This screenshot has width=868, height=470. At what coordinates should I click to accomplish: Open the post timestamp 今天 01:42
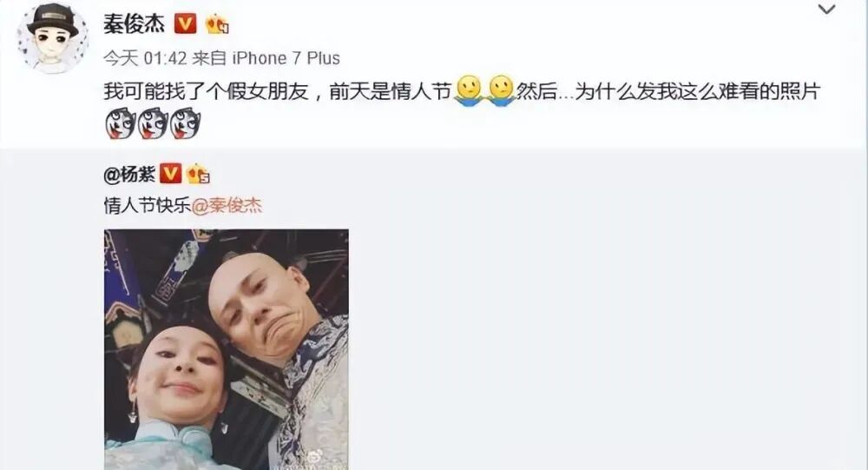145,57
